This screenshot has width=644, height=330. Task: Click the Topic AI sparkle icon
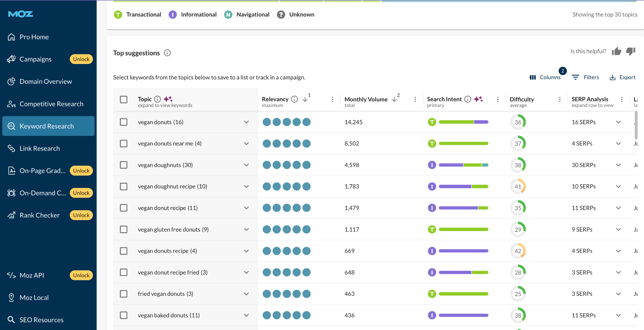168,99
